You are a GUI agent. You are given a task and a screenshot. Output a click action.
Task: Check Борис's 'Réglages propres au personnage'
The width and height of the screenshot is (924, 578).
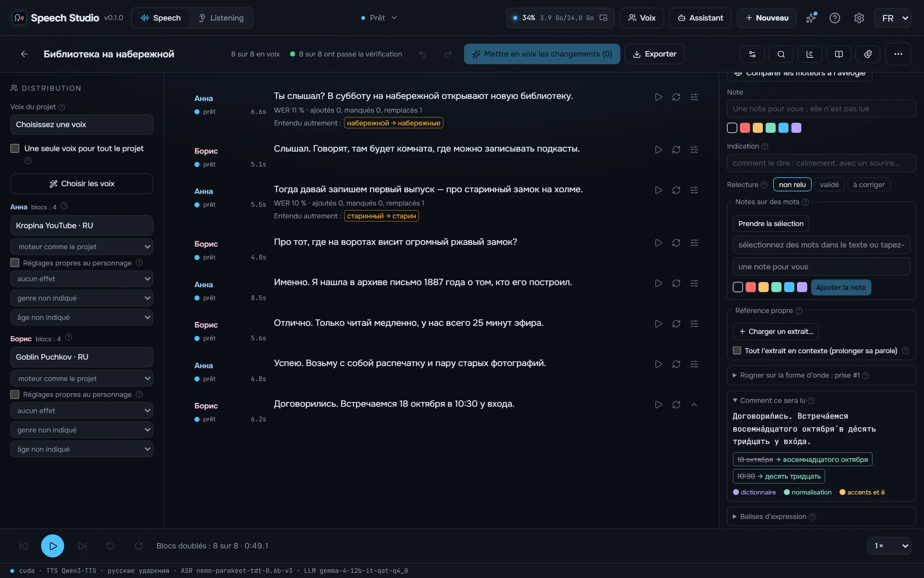tap(15, 394)
